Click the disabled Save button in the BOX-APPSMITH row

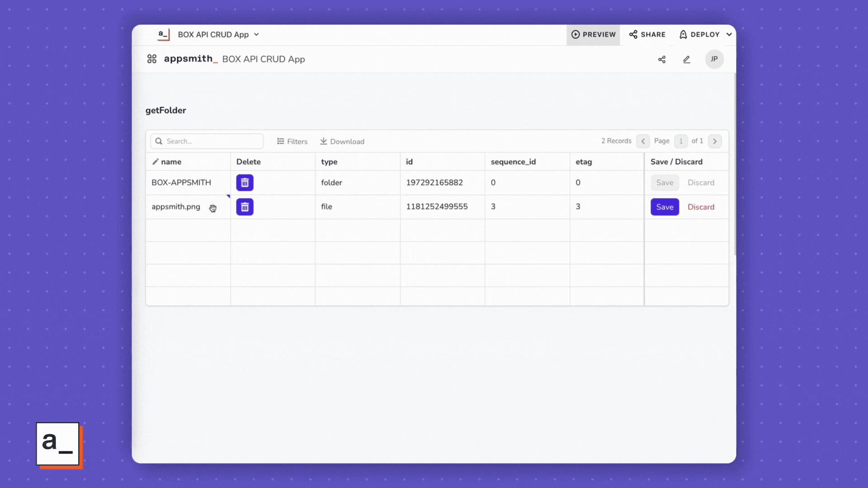pos(665,183)
